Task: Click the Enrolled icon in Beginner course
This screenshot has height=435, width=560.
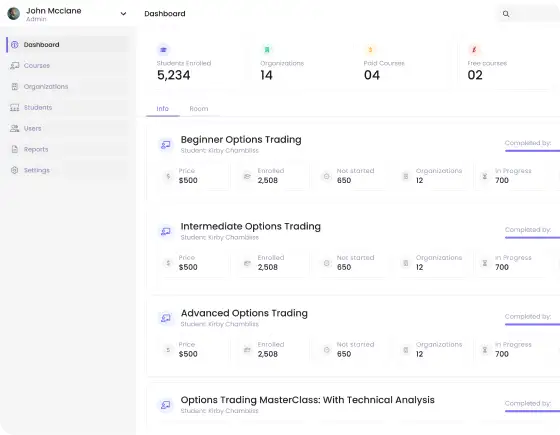Action: click(247, 176)
